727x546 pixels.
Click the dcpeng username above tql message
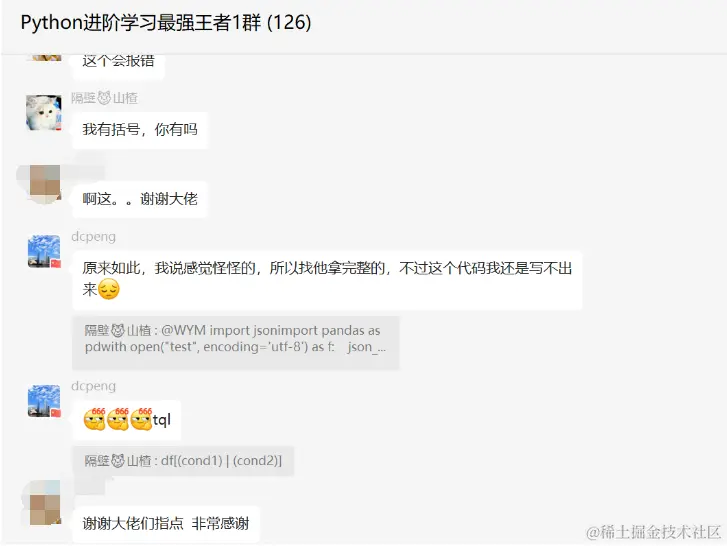click(x=94, y=386)
